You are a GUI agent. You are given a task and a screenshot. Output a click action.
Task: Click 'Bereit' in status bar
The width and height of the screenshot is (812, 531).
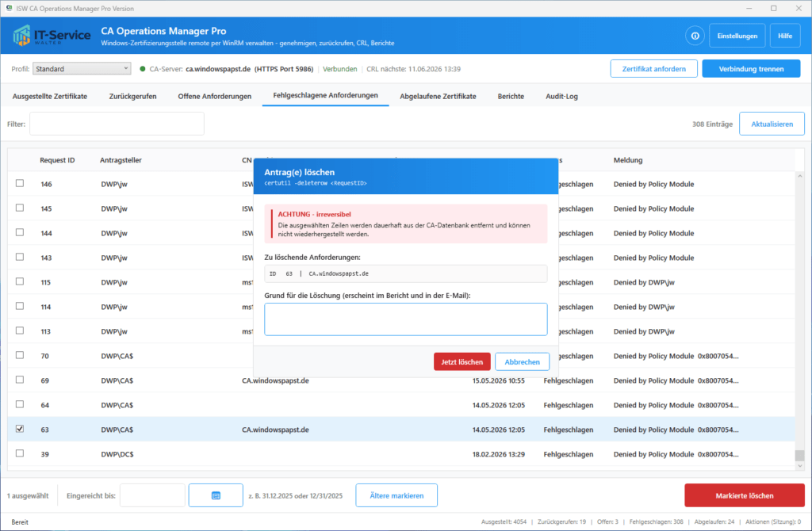click(x=20, y=521)
